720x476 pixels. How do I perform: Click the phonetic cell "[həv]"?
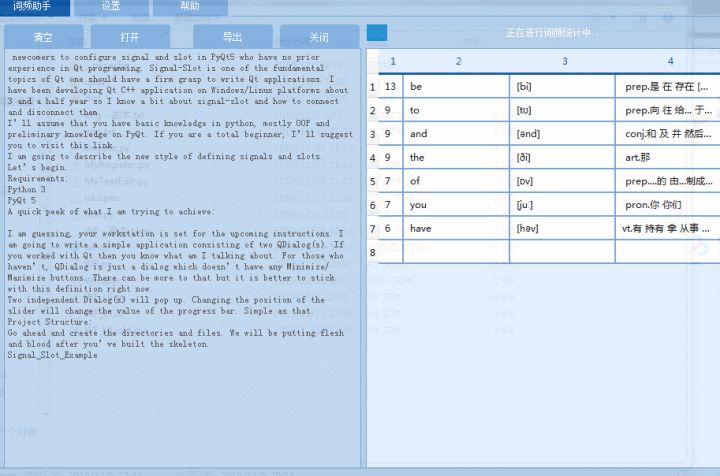[x=562, y=228]
